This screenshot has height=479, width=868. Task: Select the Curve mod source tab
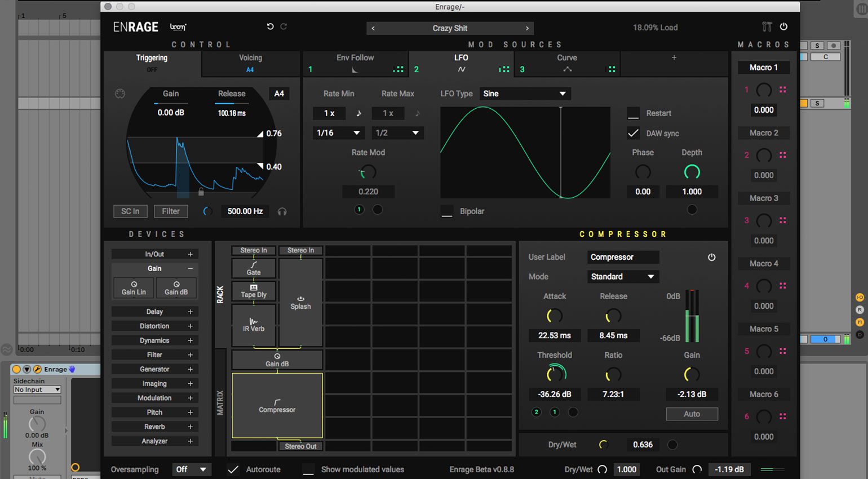(567, 63)
